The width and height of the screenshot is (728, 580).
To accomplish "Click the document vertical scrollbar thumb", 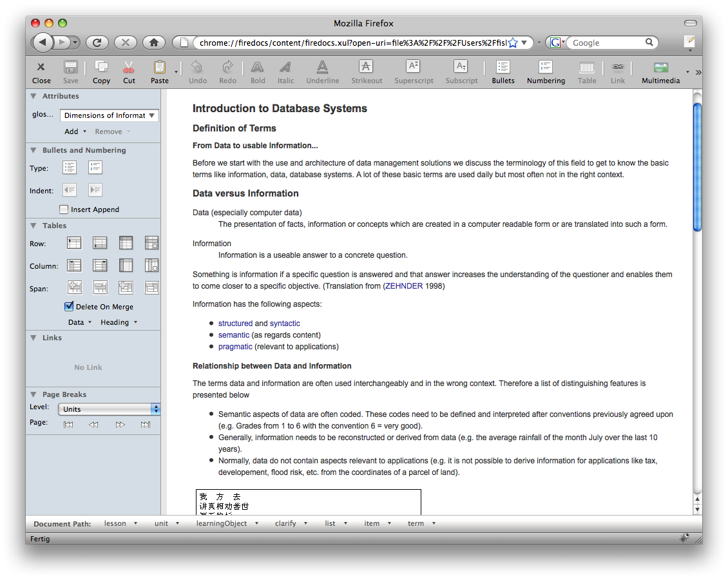I will pos(697,167).
